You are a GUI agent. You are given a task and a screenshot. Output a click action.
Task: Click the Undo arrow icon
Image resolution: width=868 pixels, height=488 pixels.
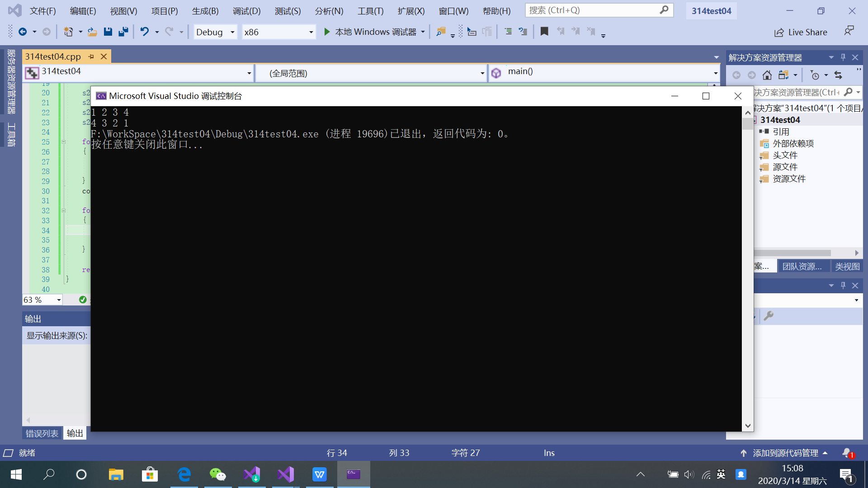tap(144, 32)
